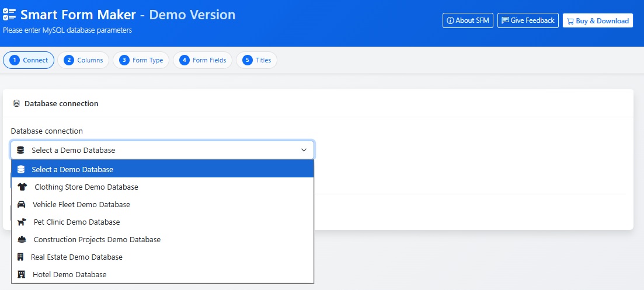Click the Smart Form Maker title text
Image resolution: width=644 pixels, height=290 pixels.
tap(78, 15)
